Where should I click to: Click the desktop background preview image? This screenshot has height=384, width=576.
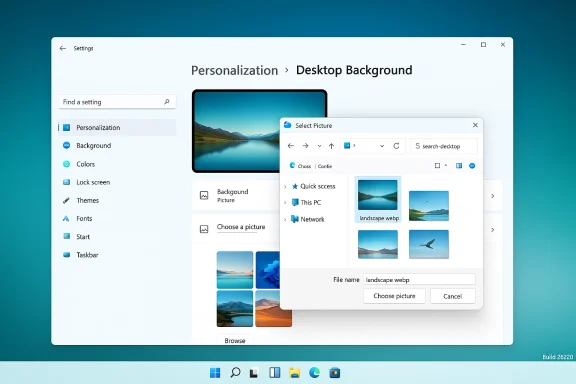point(236,131)
